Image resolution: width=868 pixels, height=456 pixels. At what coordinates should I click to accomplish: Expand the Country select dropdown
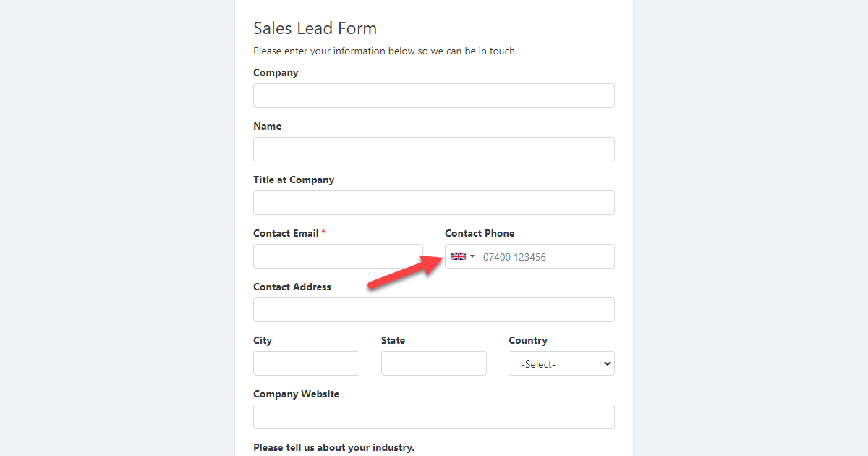561,363
